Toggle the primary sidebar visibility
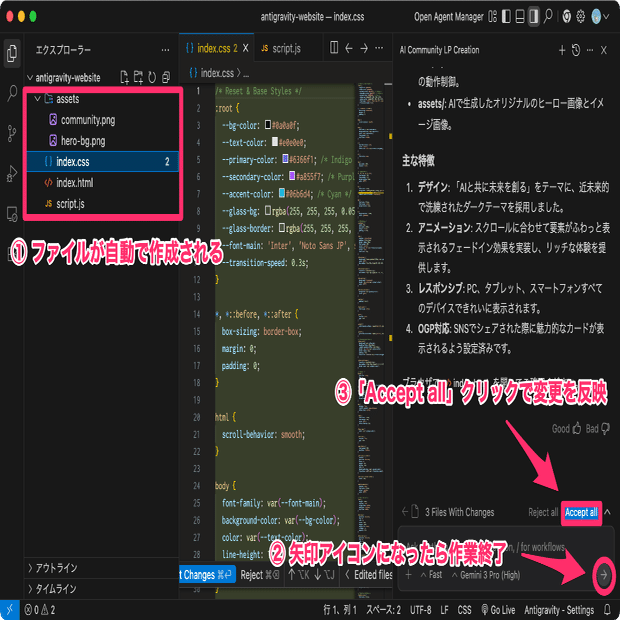620x620 pixels. (506, 17)
